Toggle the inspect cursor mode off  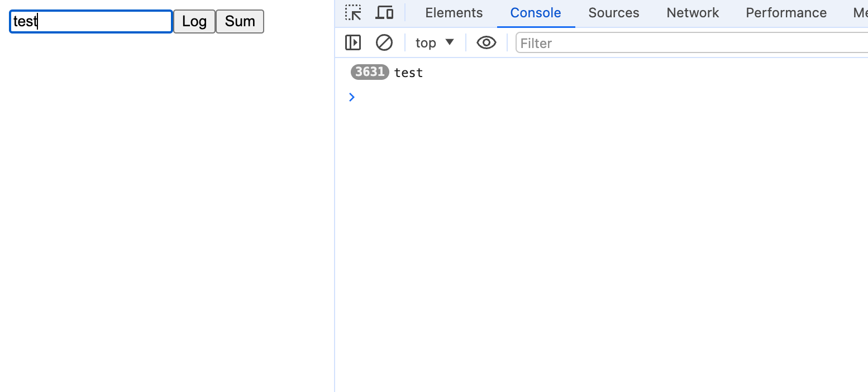click(353, 12)
